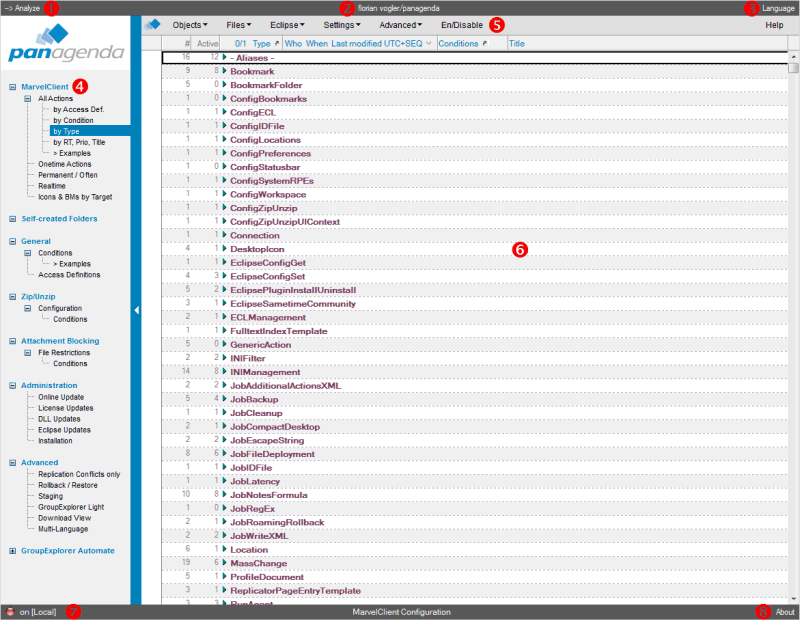The height and width of the screenshot is (620, 800).
Task: Click the scrollbar up arrow in the list
Action: pos(793,56)
